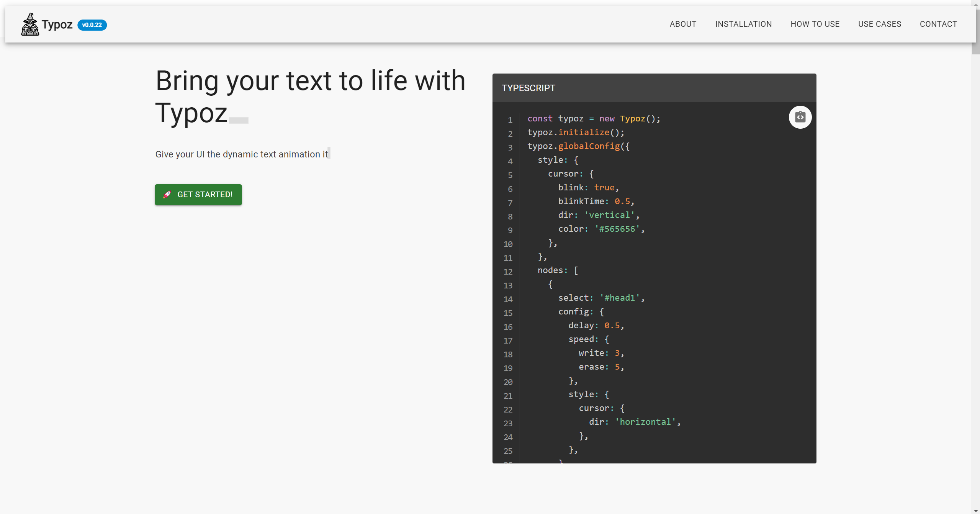Click the GET STARTED! button
Image resolution: width=980 pixels, height=514 pixels.
tap(198, 195)
